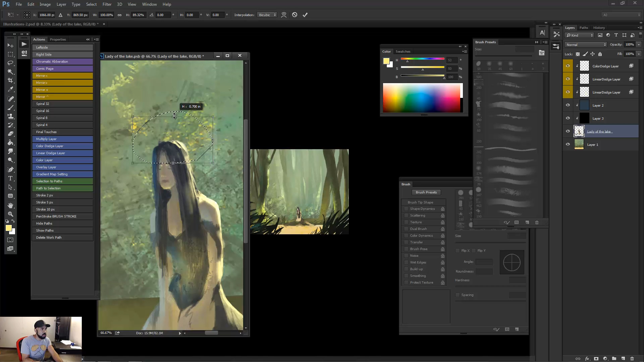Image resolution: width=644 pixels, height=362 pixels.
Task: Select the Horizontal Type tool
Action: (x=10, y=178)
